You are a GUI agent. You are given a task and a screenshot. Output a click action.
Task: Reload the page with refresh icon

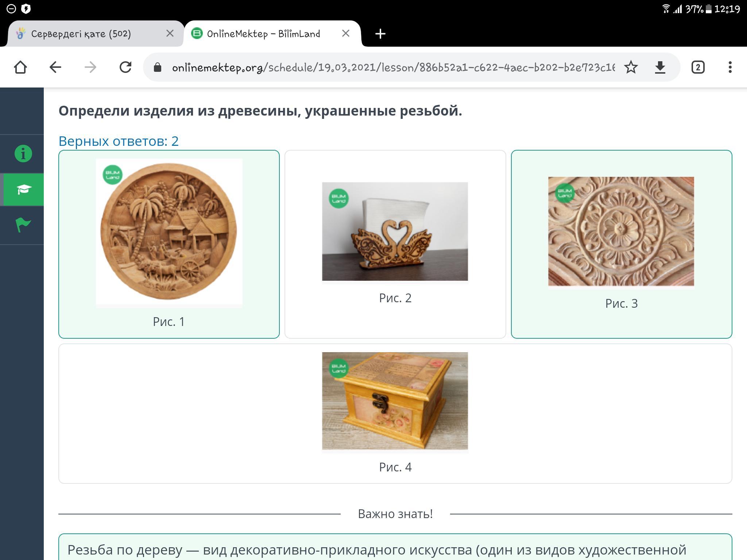pyautogui.click(x=125, y=67)
